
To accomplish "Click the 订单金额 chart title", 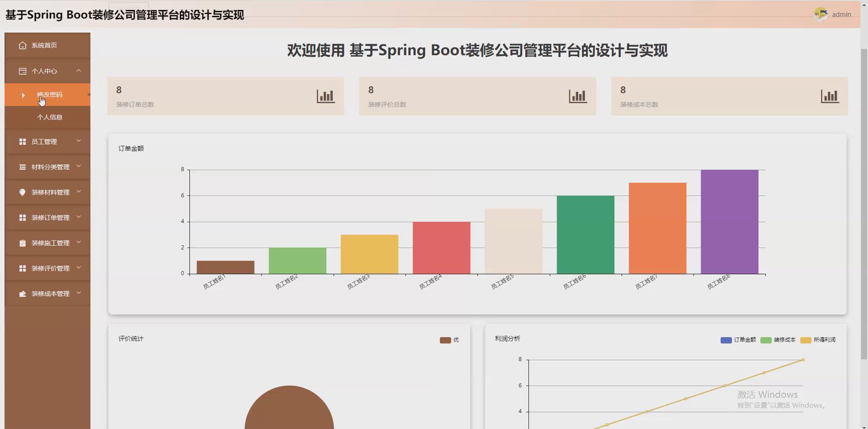I will click(131, 148).
